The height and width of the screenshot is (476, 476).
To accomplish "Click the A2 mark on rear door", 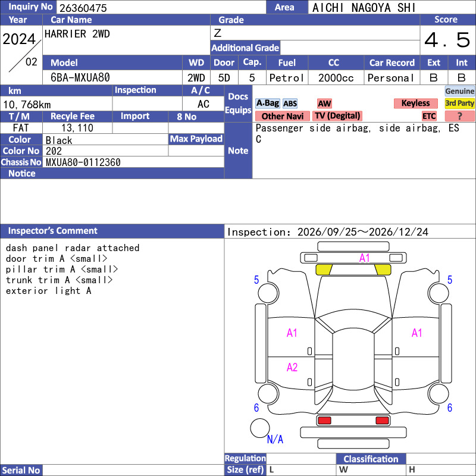I will click(292, 368).
